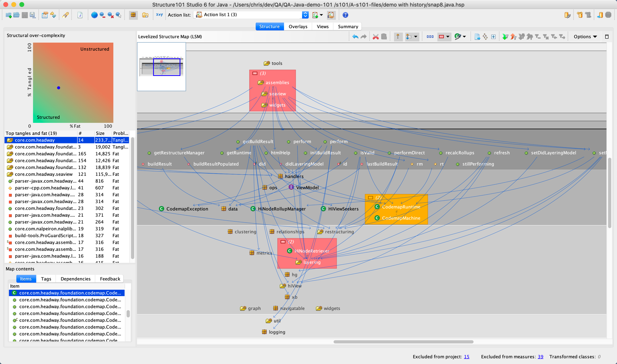Click the x→y transformations icon
This screenshot has width=617, height=364.
point(159,15)
